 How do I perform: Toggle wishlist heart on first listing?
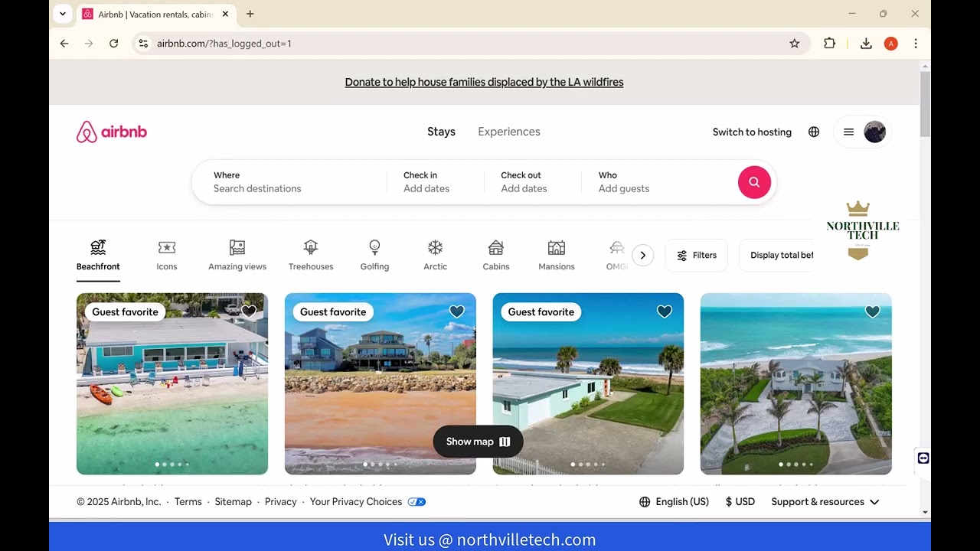[x=249, y=311]
